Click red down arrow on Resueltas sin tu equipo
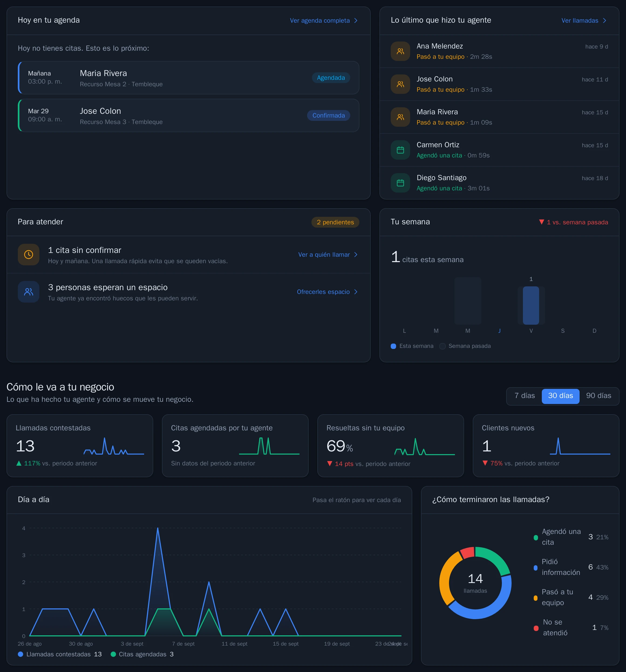The image size is (626, 672). click(329, 464)
